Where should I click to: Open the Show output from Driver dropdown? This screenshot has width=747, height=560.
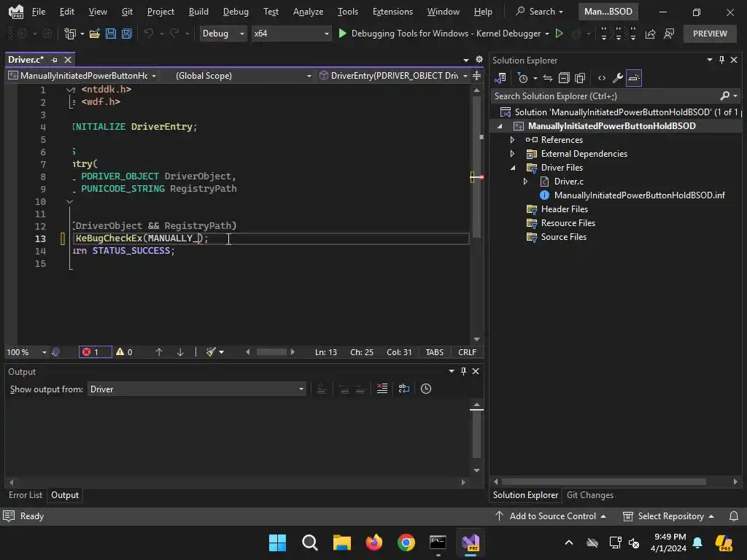pos(196,389)
